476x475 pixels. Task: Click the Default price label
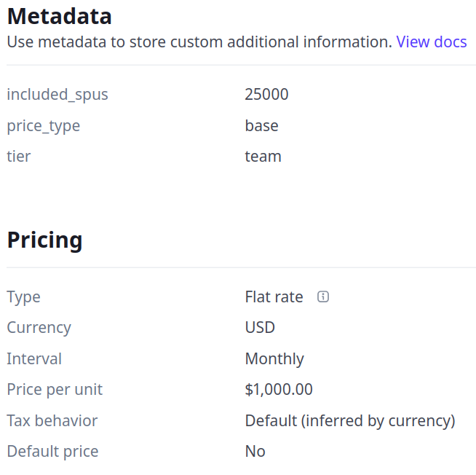(x=52, y=452)
